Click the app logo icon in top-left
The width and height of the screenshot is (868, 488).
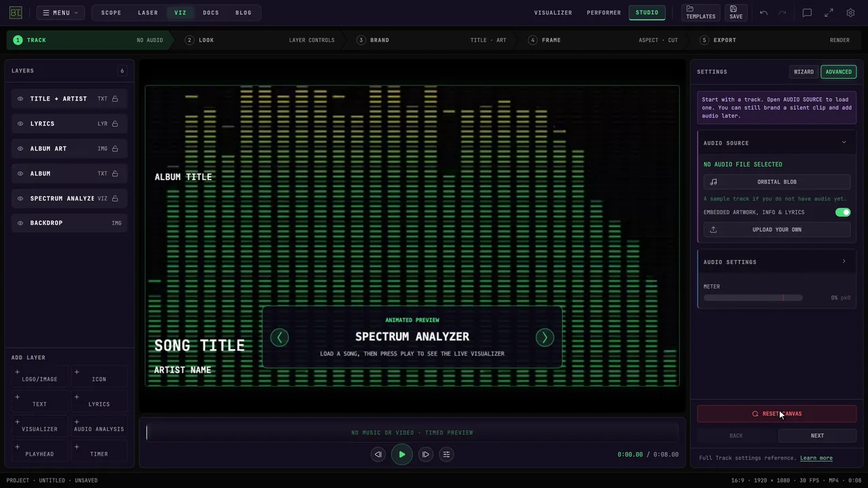[16, 13]
